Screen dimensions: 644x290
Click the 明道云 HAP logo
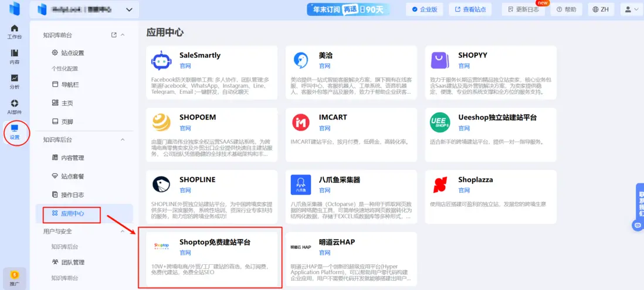tap(301, 247)
